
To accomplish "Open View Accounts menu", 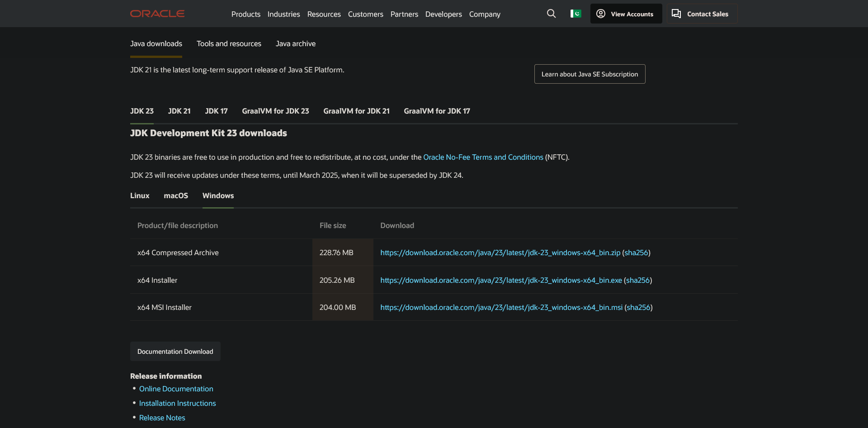I will (626, 14).
